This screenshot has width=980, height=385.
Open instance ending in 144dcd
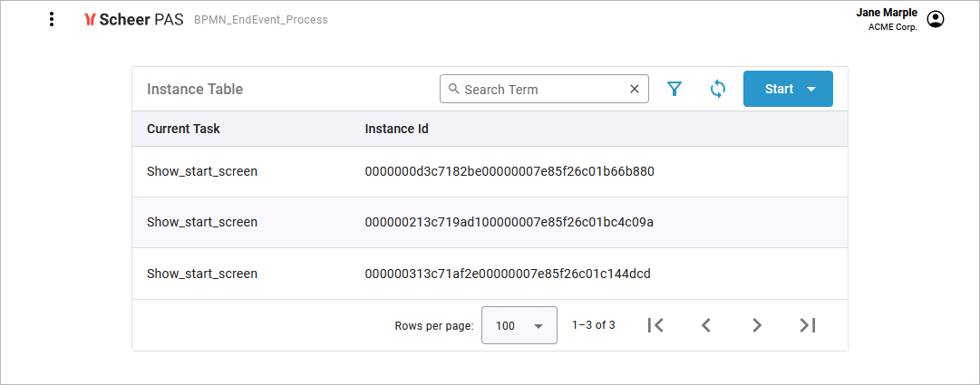pyautogui.click(x=507, y=274)
